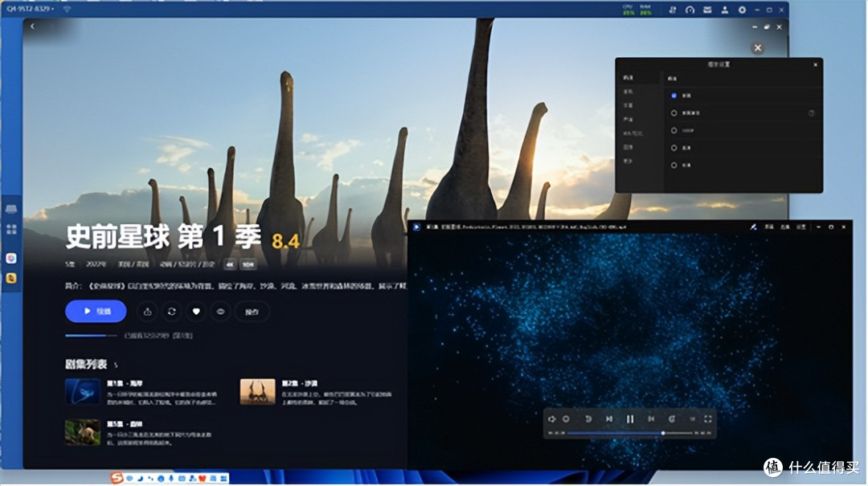Image resolution: width=868 pixels, height=486 pixels.
Task: Open the 操作 actions button
Action: pyautogui.click(x=252, y=312)
